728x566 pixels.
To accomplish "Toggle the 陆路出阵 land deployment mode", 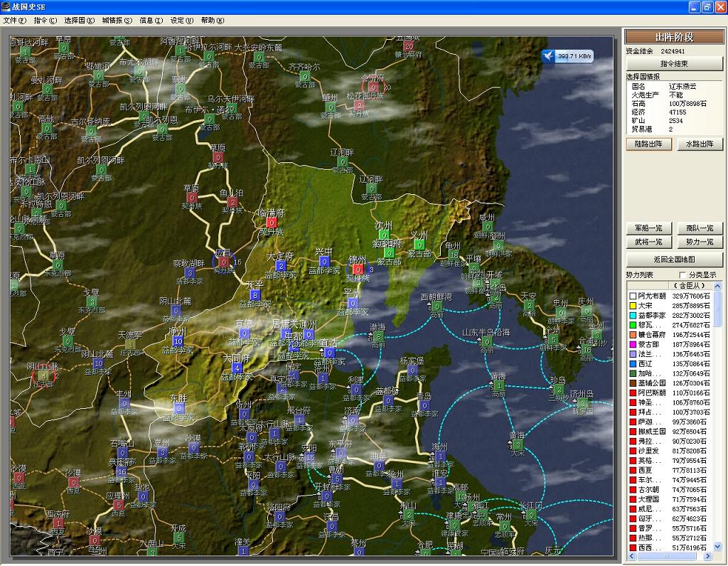I will [x=648, y=144].
